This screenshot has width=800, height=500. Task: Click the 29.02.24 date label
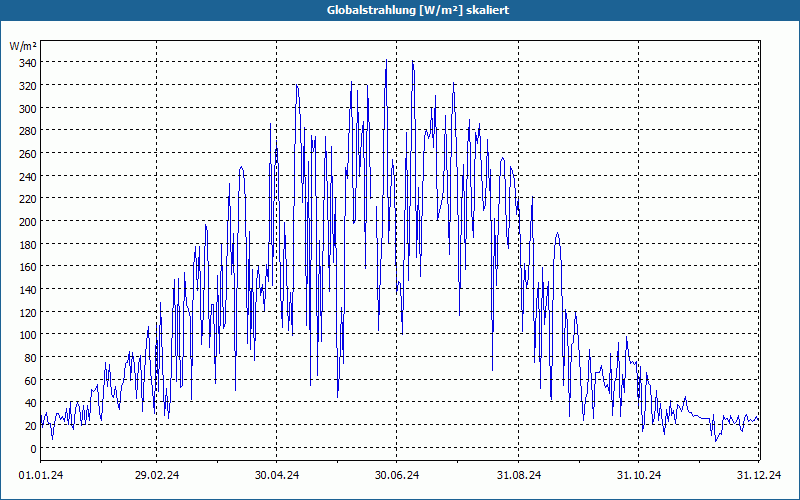(157, 475)
